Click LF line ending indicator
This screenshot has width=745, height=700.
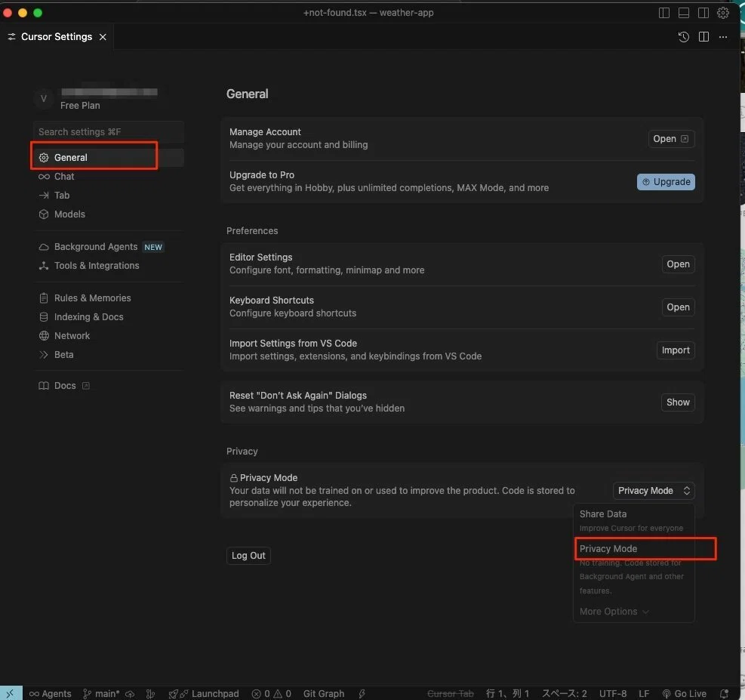tap(644, 693)
